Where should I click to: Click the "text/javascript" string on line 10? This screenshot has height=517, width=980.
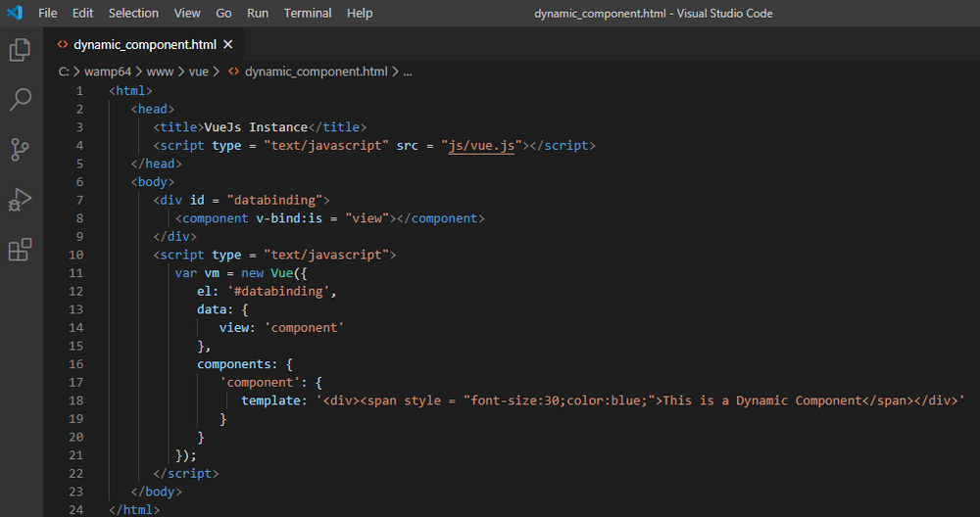tap(326, 255)
